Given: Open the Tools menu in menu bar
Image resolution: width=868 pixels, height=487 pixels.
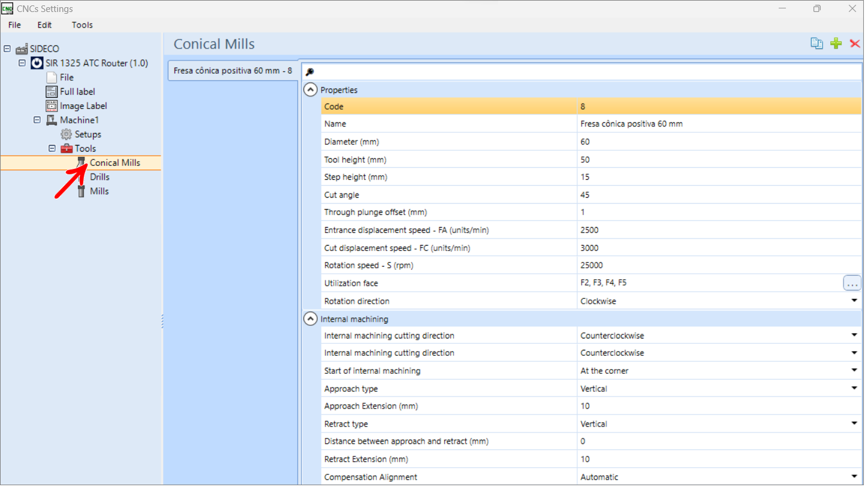Looking at the screenshot, I should click(82, 25).
